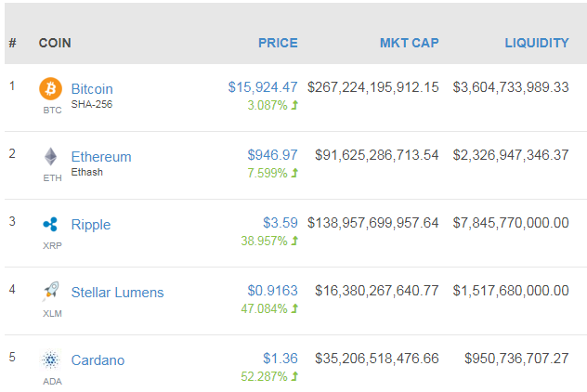Open the Stellar Lumens coin link
This screenshot has height=392, width=587.
[118, 293]
